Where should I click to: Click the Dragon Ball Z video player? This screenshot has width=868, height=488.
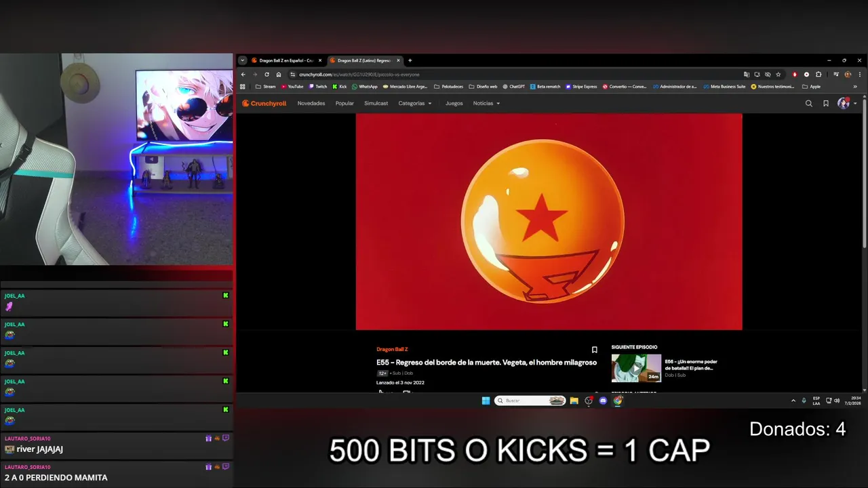click(549, 222)
